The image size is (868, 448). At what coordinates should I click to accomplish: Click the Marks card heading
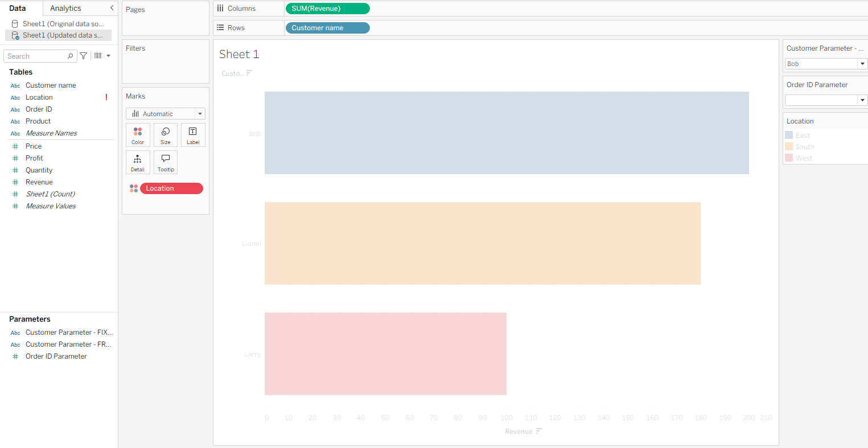pos(135,96)
